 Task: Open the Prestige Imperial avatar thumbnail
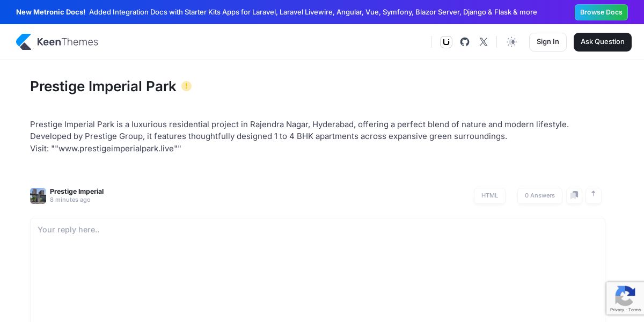(x=38, y=196)
